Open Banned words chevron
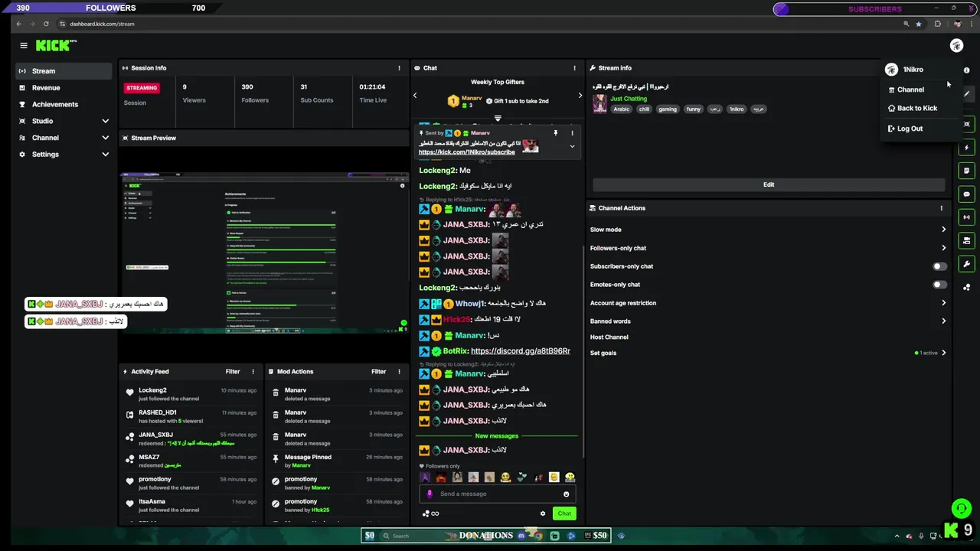980x551 pixels. [943, 321]
